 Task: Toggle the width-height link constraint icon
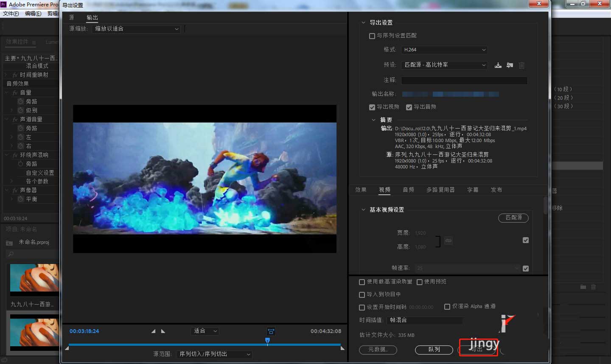[x=448, y=241]
